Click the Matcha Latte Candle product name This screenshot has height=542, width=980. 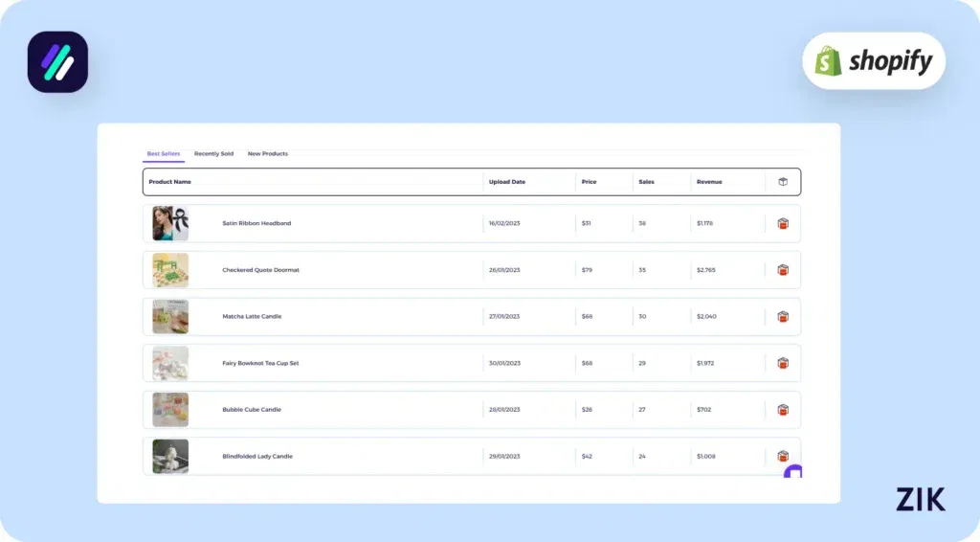[252, 317]
